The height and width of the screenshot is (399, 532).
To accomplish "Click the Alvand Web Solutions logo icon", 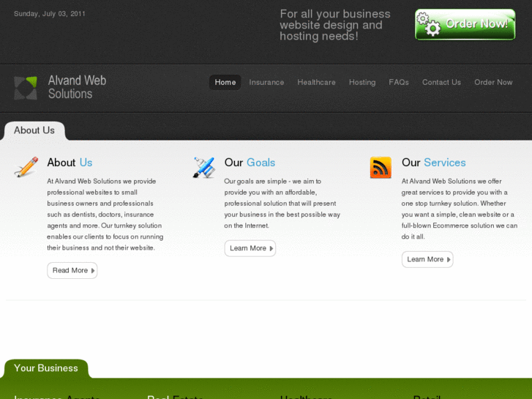I will click(x=26, y=88).
